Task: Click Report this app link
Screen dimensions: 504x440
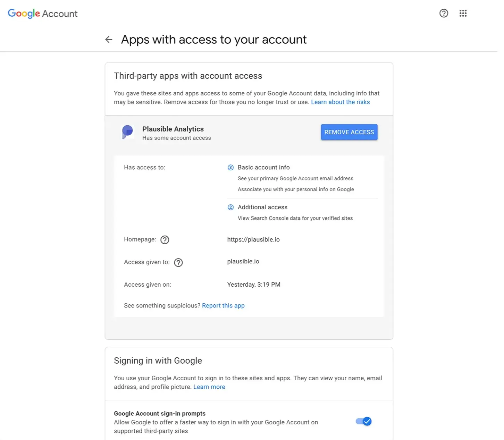Action: pos(223,305)
